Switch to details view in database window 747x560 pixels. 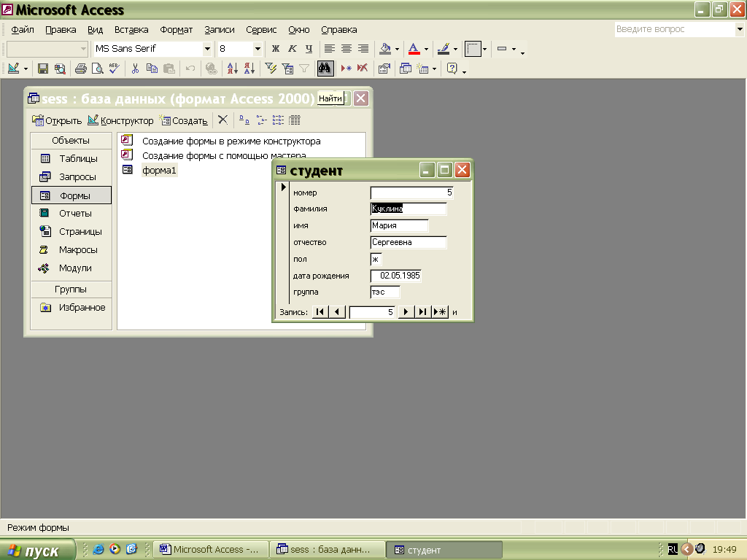pyautogui.click(x=295, y=120)
